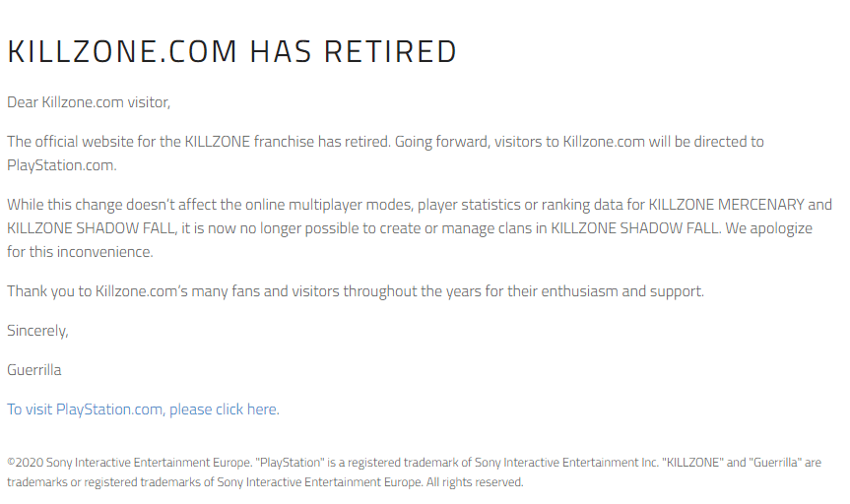Click the word 'here' in the PlayStation link
Image resolution: width=850 pixels, height=504 pixels.
pos(262,409)
